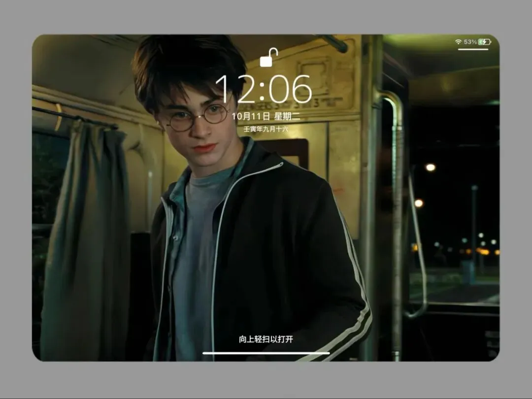Click the lunar date 壬寅年九月十六
Screen dimensions: 532x399
pos(266,129)
